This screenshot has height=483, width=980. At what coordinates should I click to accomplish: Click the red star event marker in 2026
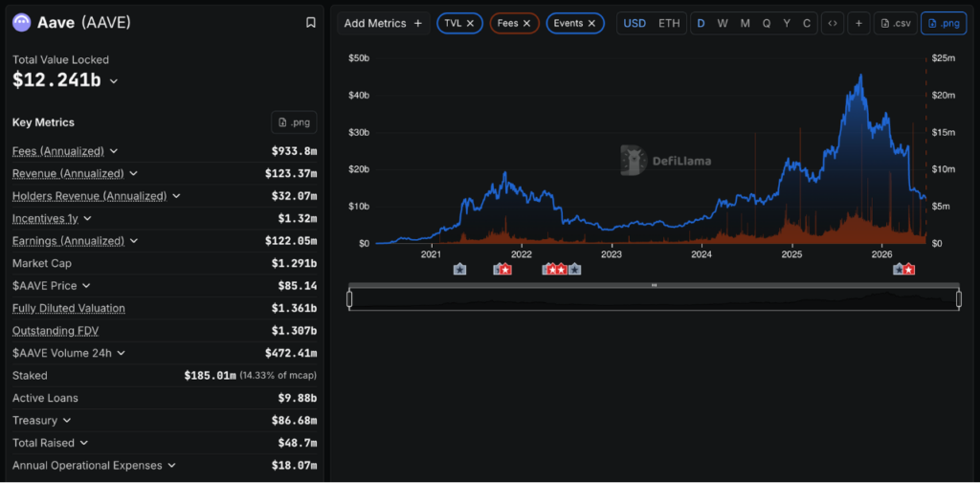point(909,270)
